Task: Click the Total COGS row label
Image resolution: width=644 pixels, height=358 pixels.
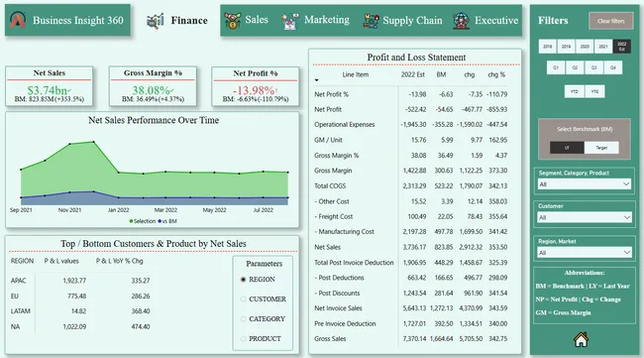Action: click(330, 186)
